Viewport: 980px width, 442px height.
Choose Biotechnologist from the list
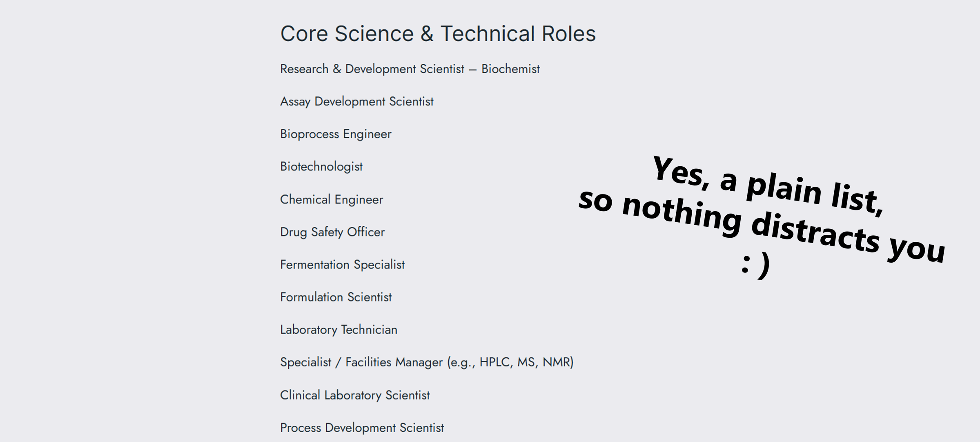[x=321, y=167]
